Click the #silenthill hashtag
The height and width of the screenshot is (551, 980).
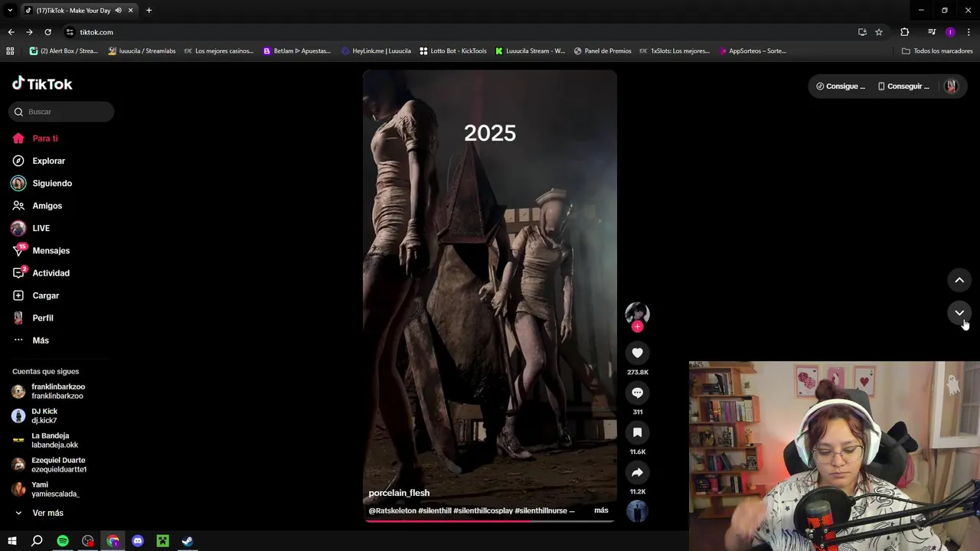click(434, 510)
